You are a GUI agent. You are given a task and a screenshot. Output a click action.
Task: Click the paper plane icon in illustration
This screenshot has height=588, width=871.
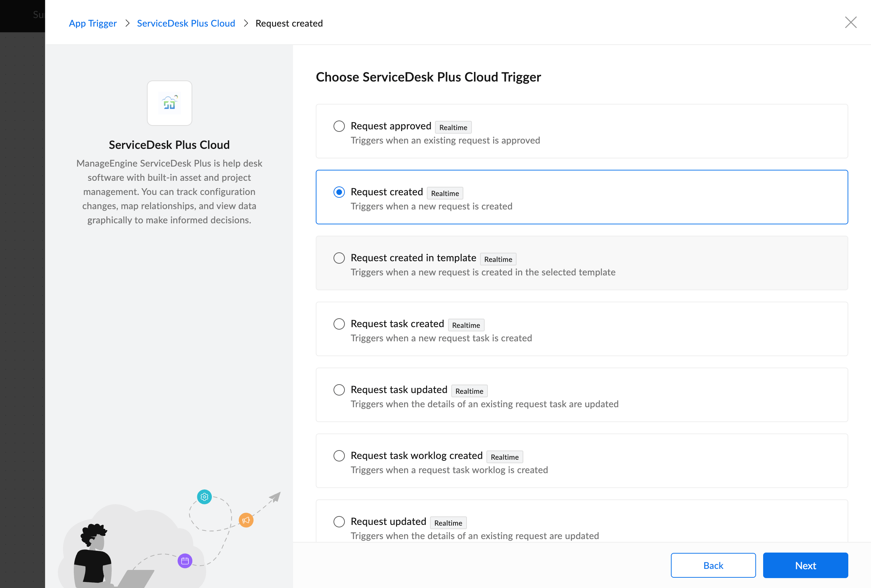[275, 497]
